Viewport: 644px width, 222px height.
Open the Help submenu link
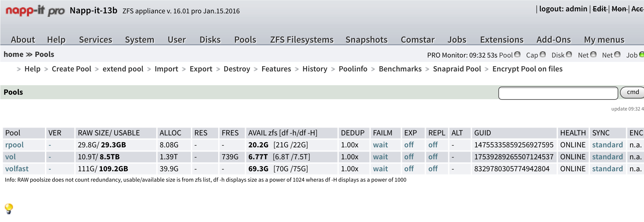32,69
